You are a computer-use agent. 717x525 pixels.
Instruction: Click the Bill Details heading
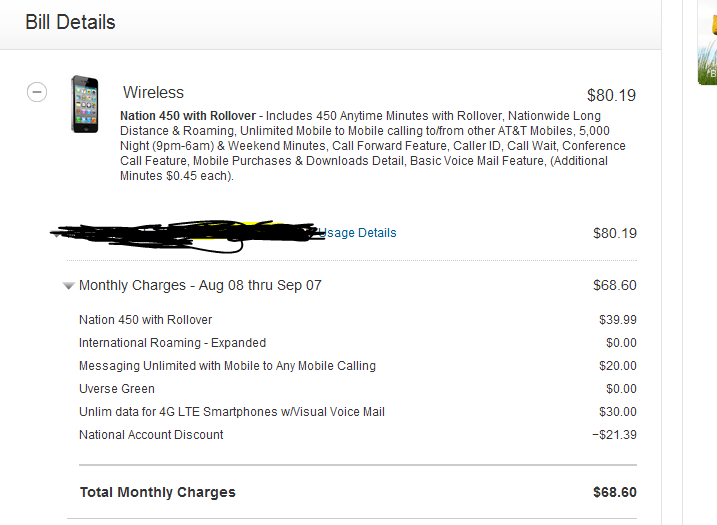70,22
